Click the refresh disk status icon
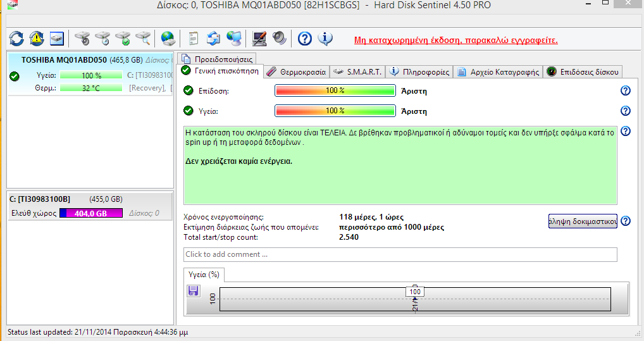644x341 pixels. (16, 39)
